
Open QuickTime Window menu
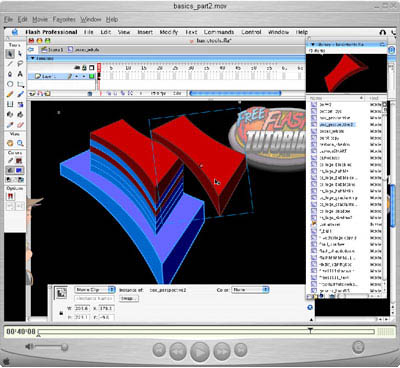[x=91, y=19]
